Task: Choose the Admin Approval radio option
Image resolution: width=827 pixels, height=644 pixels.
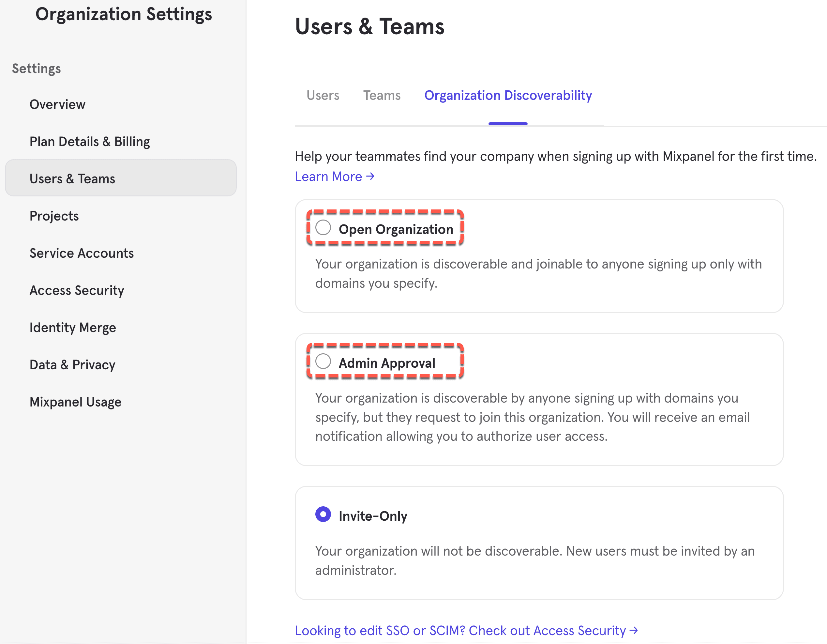Action: pos(323,361)
